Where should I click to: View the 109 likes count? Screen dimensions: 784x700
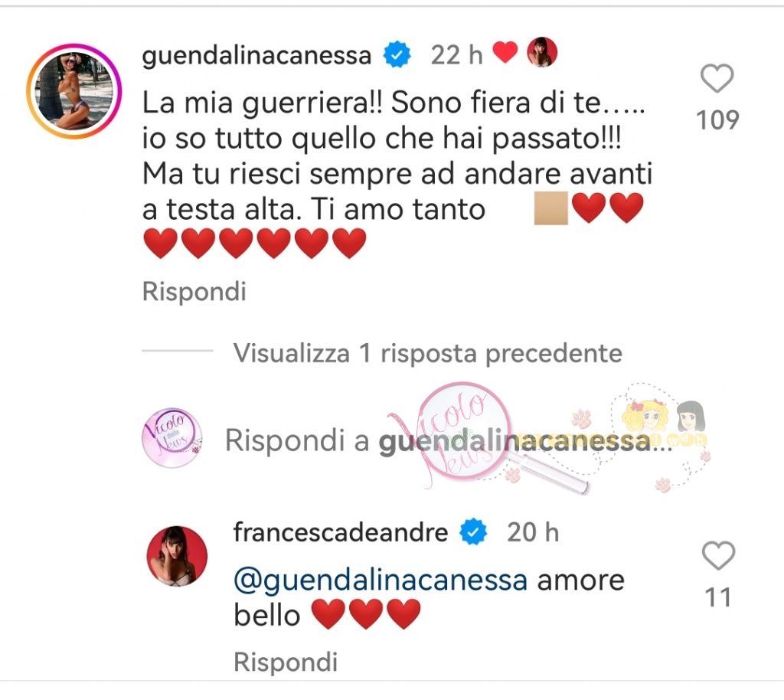[x=717, y=120]
